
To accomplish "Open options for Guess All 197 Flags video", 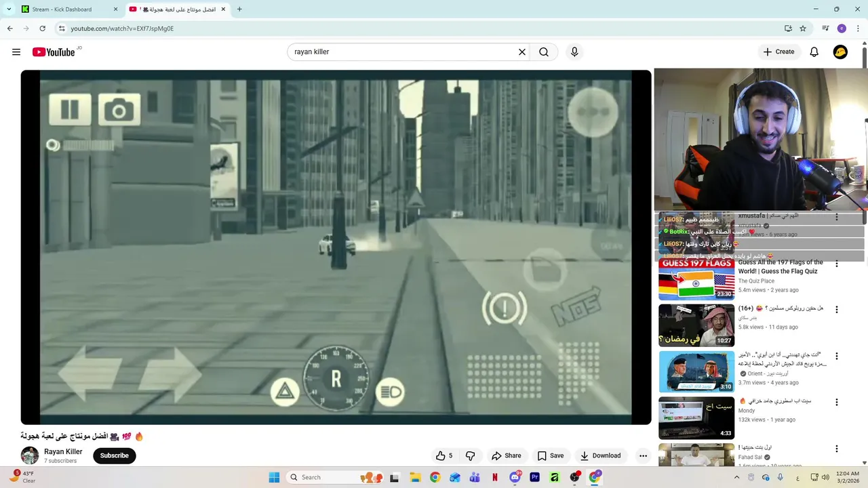I will point(837,264).
